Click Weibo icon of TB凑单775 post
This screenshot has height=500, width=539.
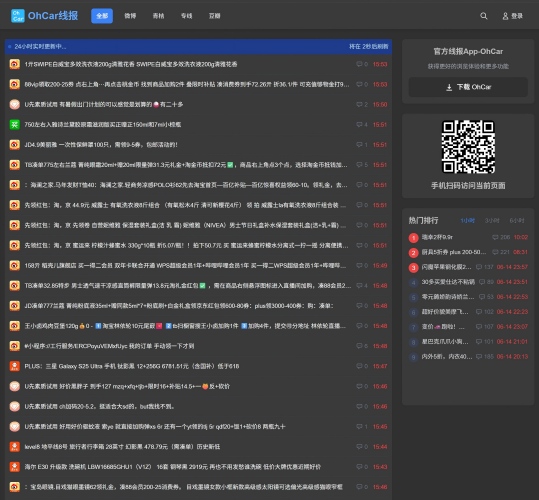pyautogui.click(x=14, y=165)
